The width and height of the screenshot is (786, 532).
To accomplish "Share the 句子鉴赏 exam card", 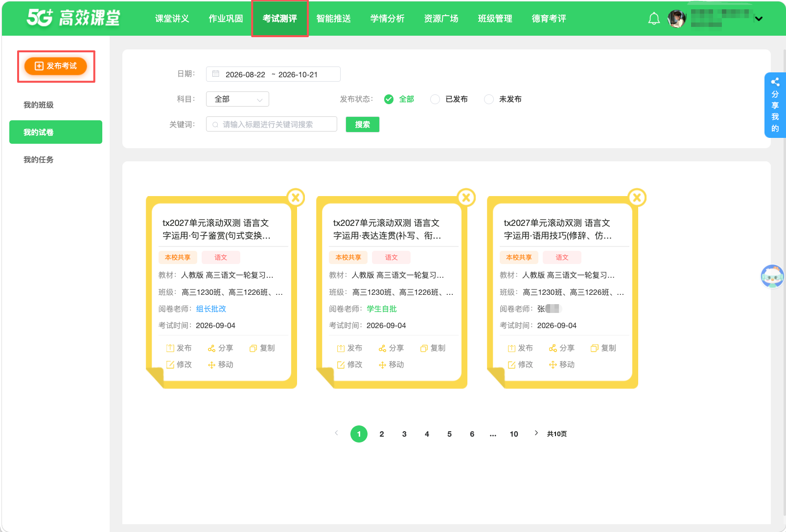I will (x=221, y=348).
